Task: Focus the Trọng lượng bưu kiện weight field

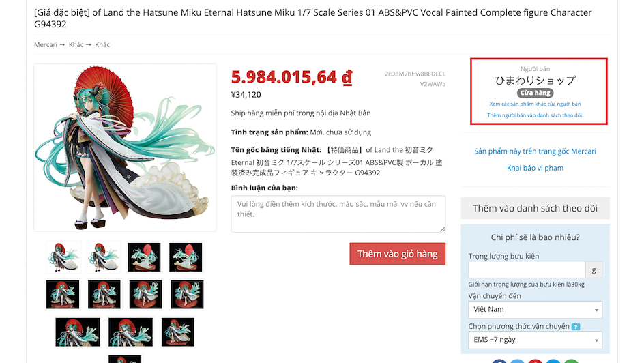Action: [x=527, y=270]
